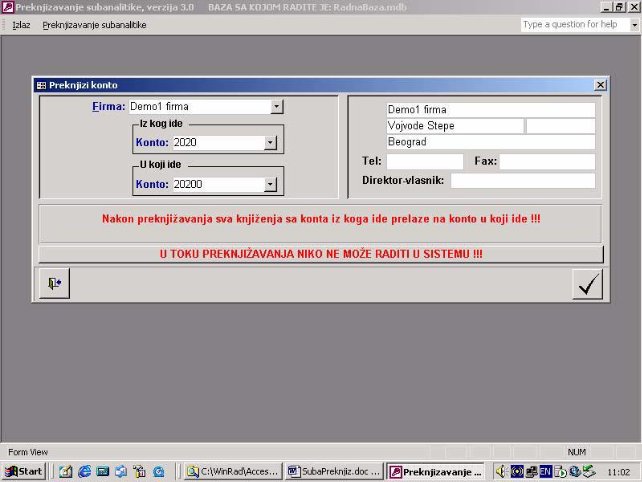Click the exit door icon button
This screenshot has width=642, height=482.
[53, 284]
